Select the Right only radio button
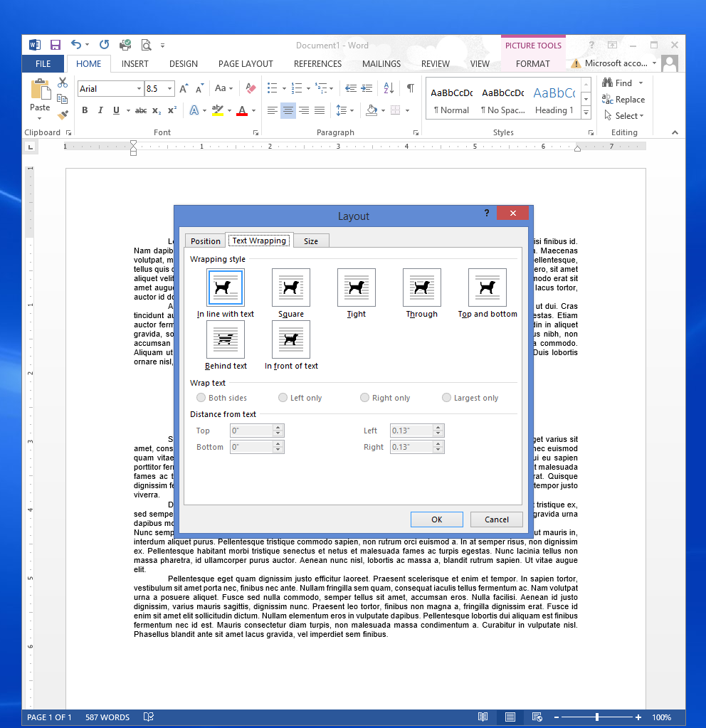706x728 pixels. pyautogui.click(x=364, y=397)
